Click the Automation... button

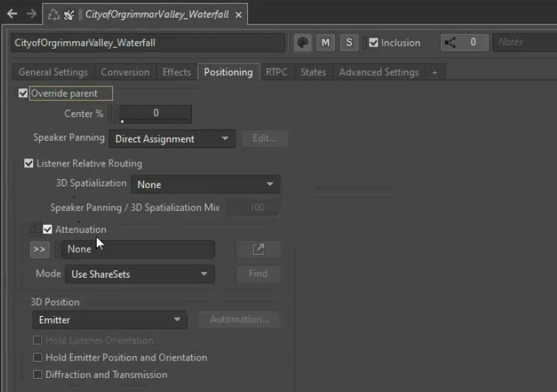(240, 320)
